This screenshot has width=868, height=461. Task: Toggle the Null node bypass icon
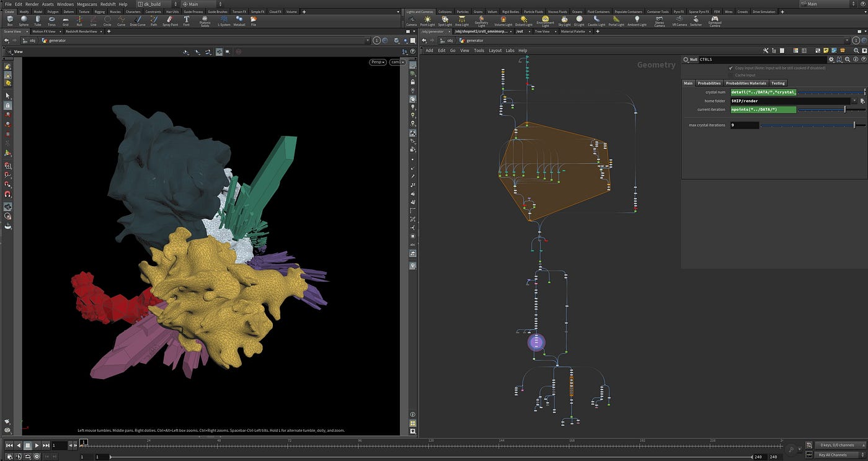pyautogui.click(x=686, y=60)
